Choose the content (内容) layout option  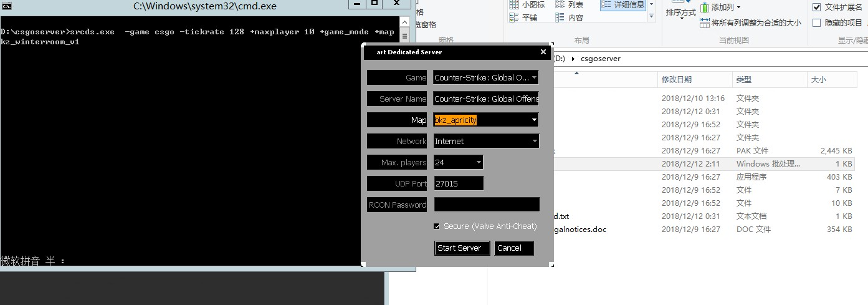(x=569, y=18)
